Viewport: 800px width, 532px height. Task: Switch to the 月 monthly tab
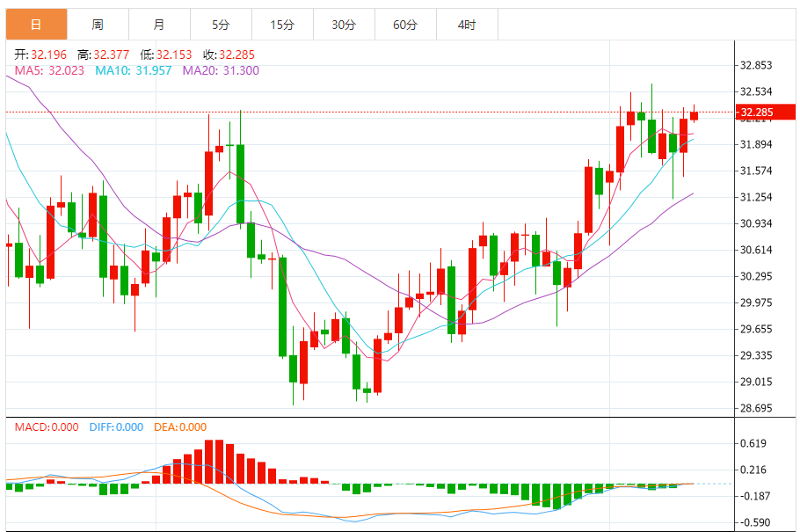[x=159, y=25]
